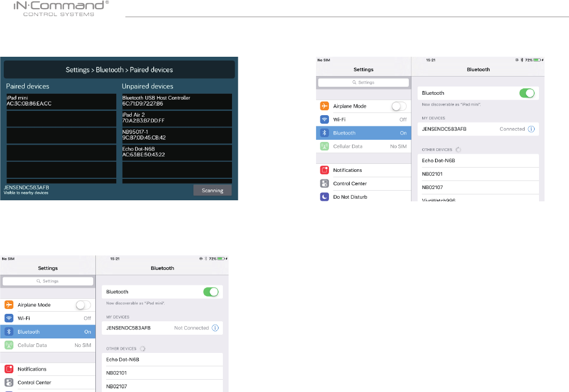Click Airplane Mode icon in the Not Connected iPad screenshot
569x392 pixels.
pos(9,305)
